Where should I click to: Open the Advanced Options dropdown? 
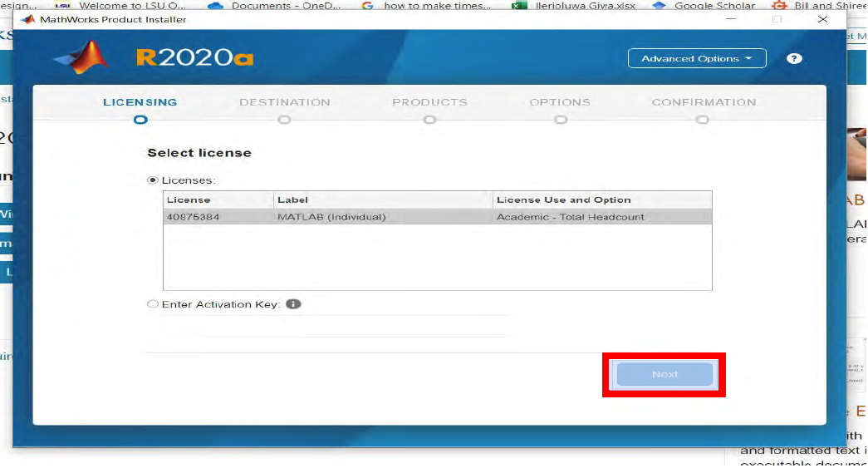pyautogui.click(x=696, y=59)
